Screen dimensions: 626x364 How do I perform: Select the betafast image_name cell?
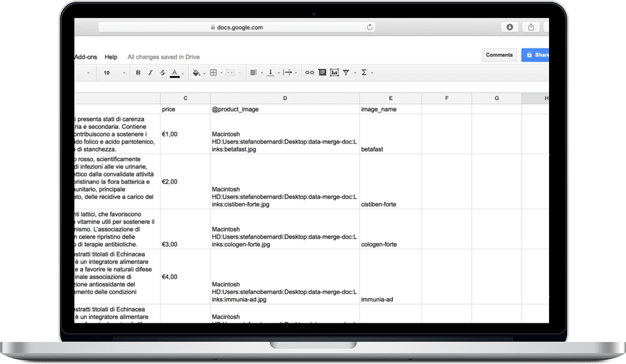[391, 134]
